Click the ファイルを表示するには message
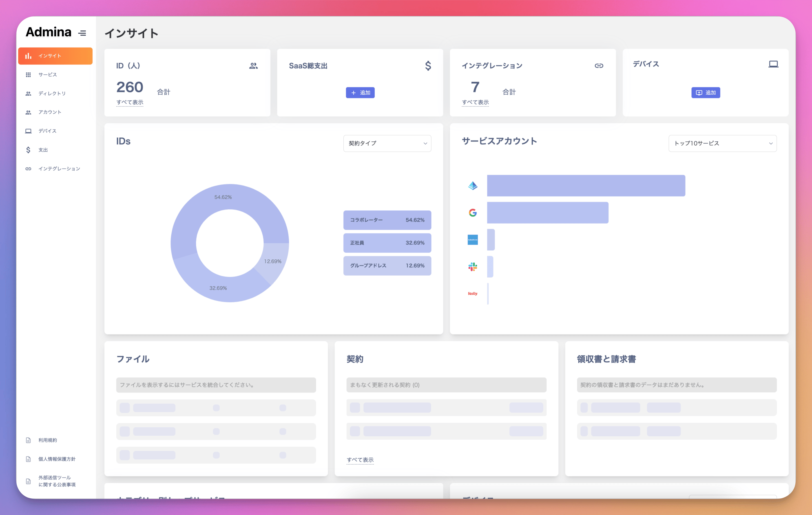This screenshot has height=515, width=812. (216, 385)
